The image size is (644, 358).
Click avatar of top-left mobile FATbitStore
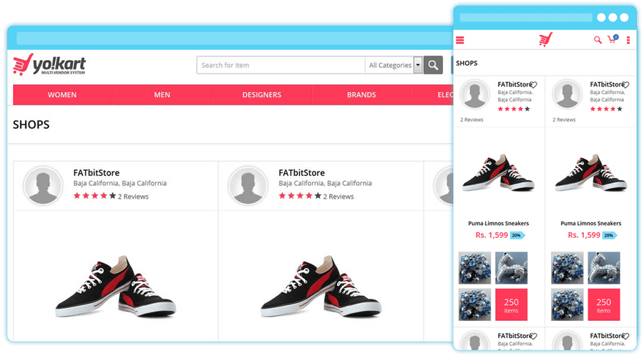tap(475, 94)
